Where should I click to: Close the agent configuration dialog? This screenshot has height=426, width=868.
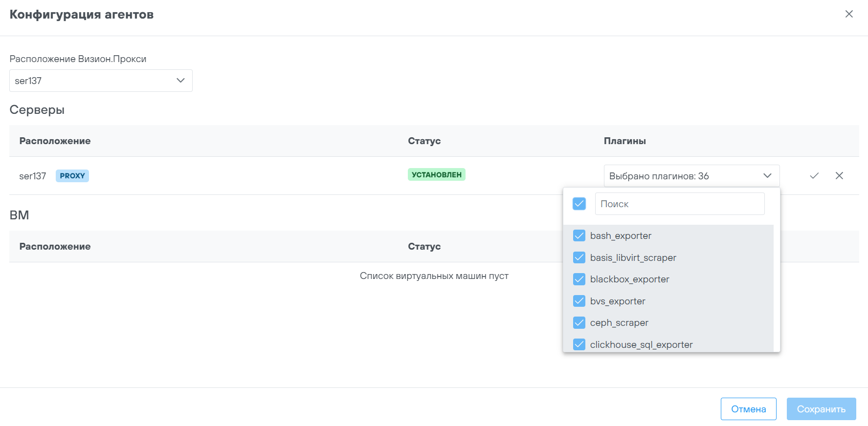click(x=849, y=14)
